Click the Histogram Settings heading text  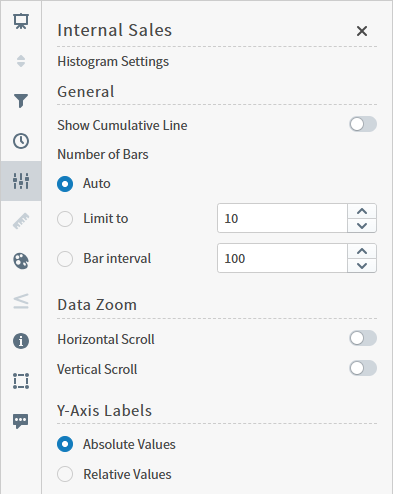(x=113, y=62)
